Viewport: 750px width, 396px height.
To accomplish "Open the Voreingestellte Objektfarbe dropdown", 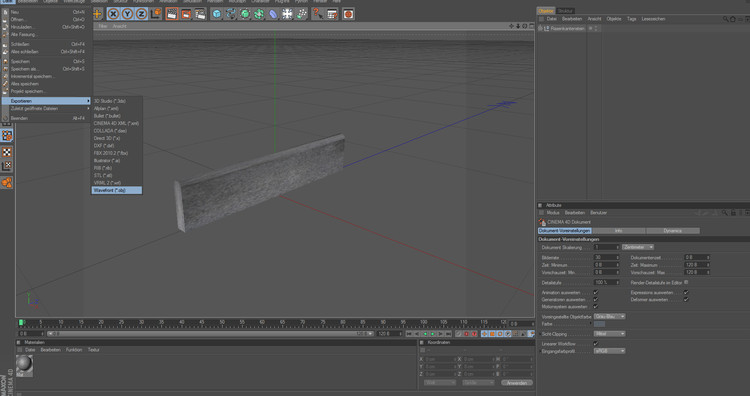I will pos(609,317).
